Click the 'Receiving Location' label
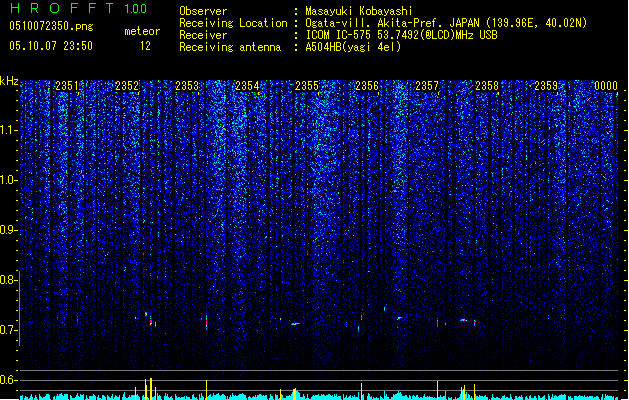629x400 pixels. [x=233, y=23]
